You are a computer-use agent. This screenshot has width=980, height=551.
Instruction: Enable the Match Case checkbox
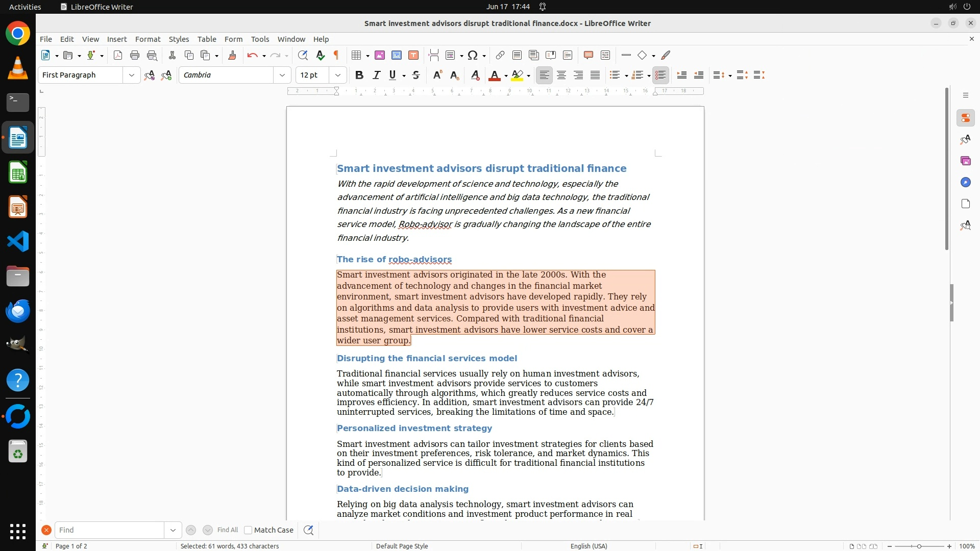(248, 530)
